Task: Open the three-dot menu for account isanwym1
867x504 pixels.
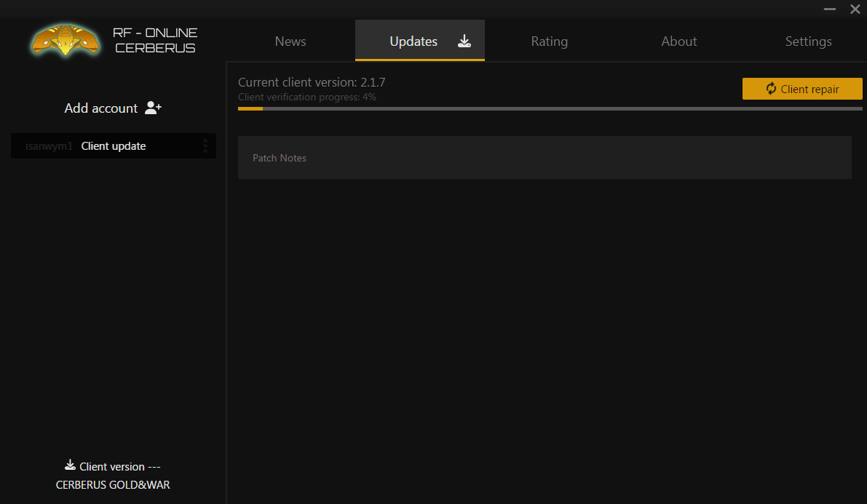Action: coord(205,146)
